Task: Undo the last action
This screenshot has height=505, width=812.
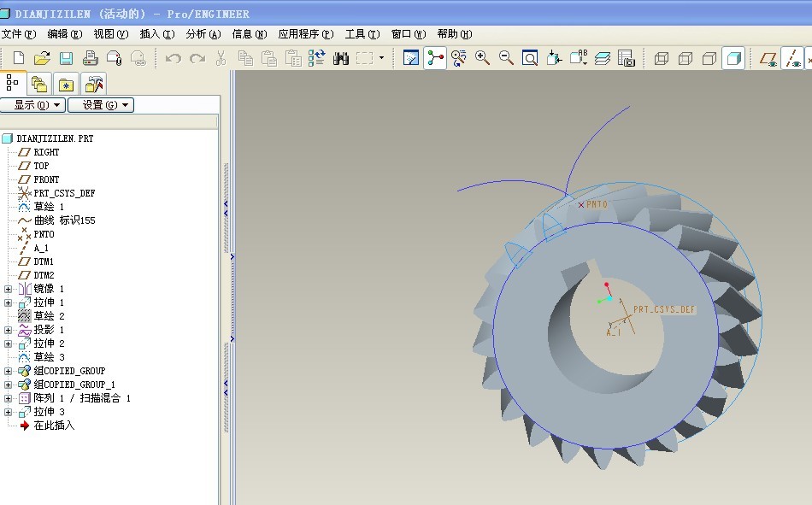Action: click(x=174, y=58)
